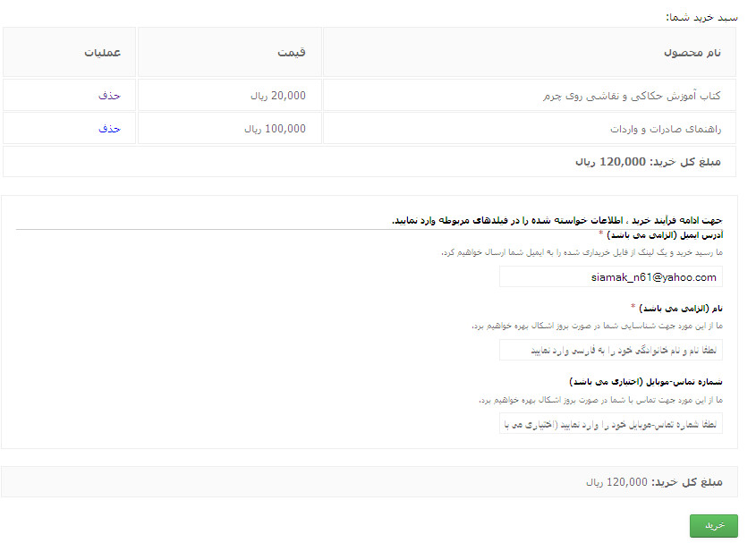The width and height of the screenshot is (756, 543).
Task: Click the 20,000 ریال price cell
Action: coord(277,96)
